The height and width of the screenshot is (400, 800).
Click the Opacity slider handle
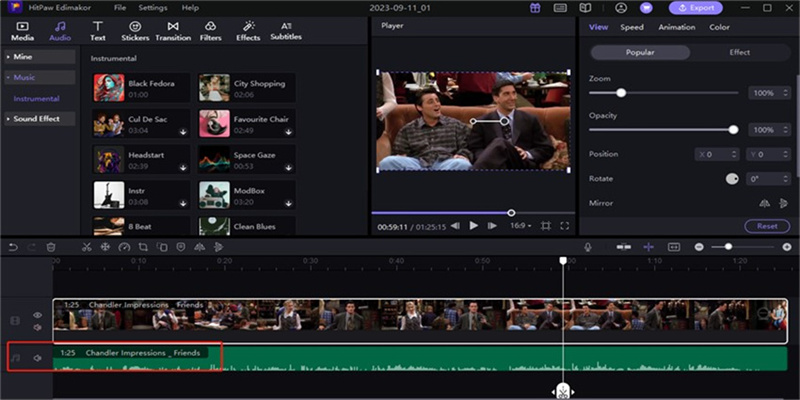coord(734,130)
